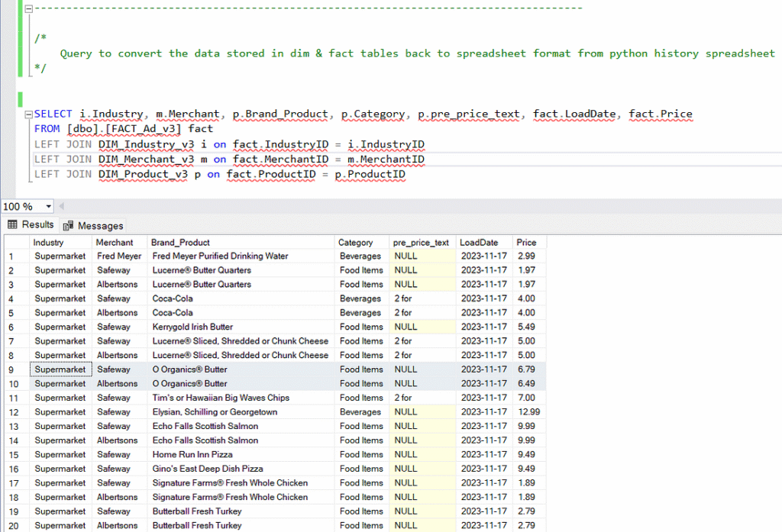Click row 19 'Butterball Fresh Turkey' cell

241,511
